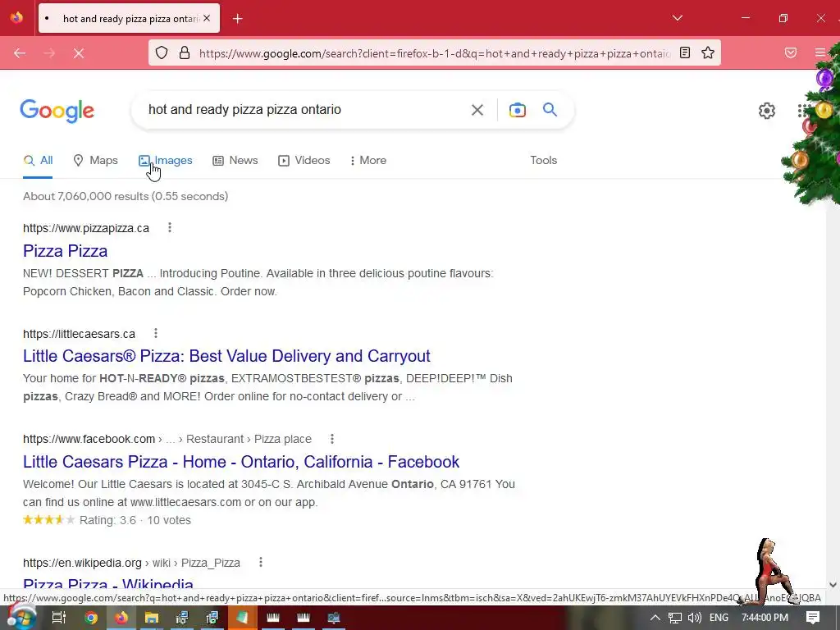Go to the Google logo homepage

click(57, 111)
